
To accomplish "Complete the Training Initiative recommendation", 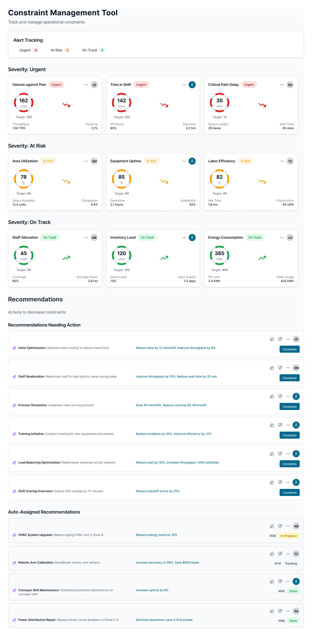I will pyautogui.click(x=290, y=435).
